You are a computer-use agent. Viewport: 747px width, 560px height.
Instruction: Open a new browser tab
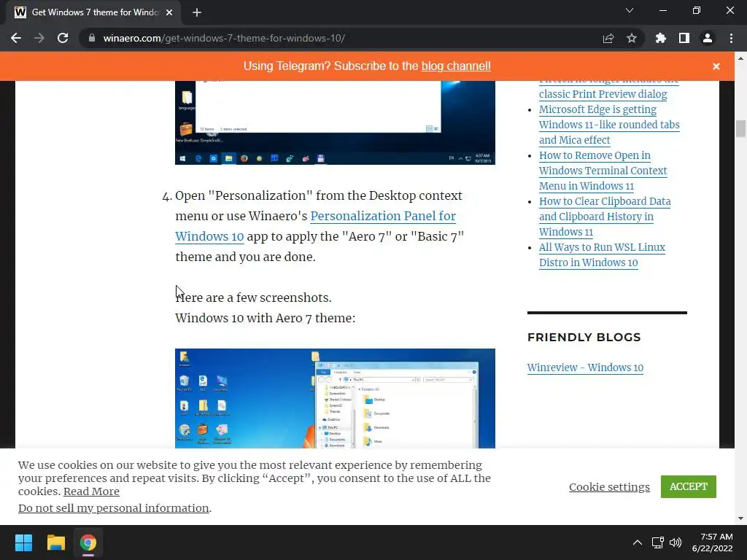[x=197, y=12]
